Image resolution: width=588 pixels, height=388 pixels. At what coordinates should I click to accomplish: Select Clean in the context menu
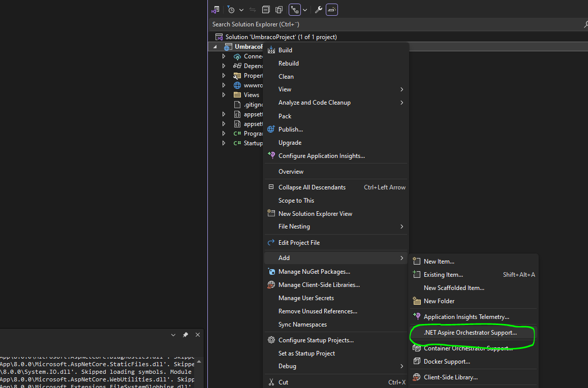(336, 77)
